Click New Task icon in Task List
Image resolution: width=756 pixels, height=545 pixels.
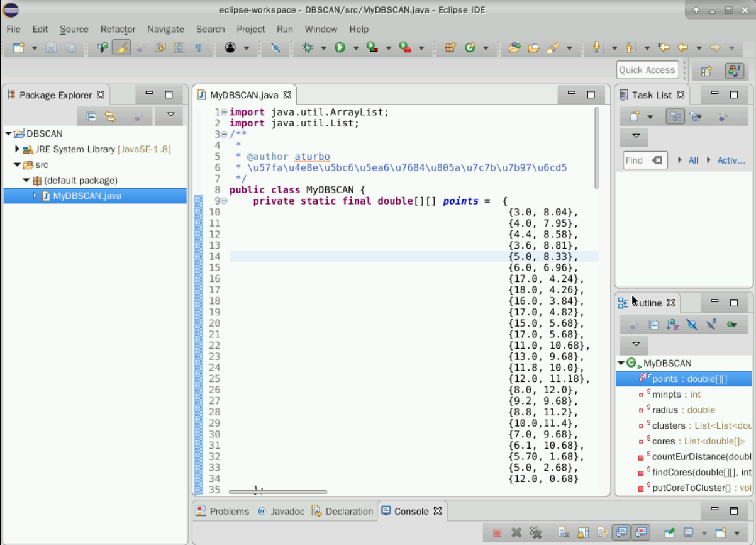pos(635,116)
